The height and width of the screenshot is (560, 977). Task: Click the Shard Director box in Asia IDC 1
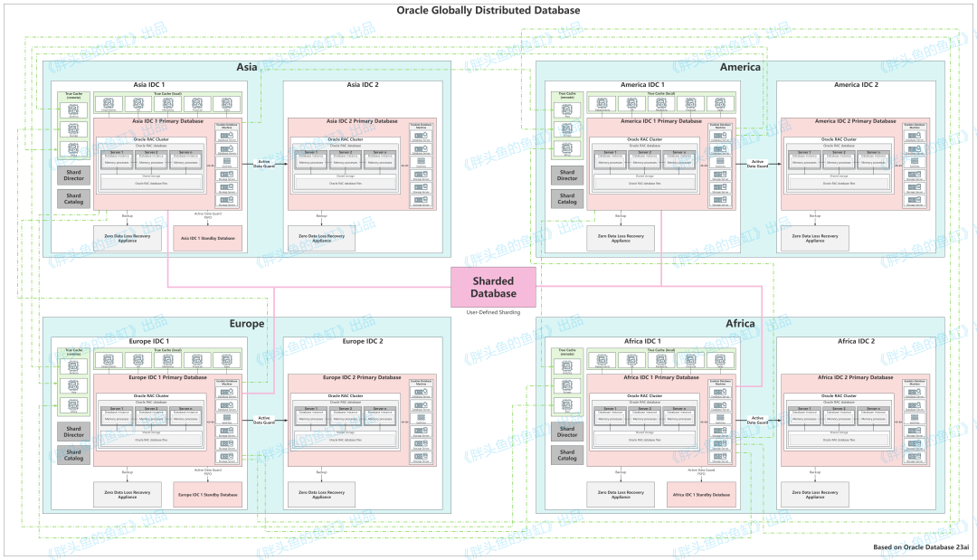[73, 175]
